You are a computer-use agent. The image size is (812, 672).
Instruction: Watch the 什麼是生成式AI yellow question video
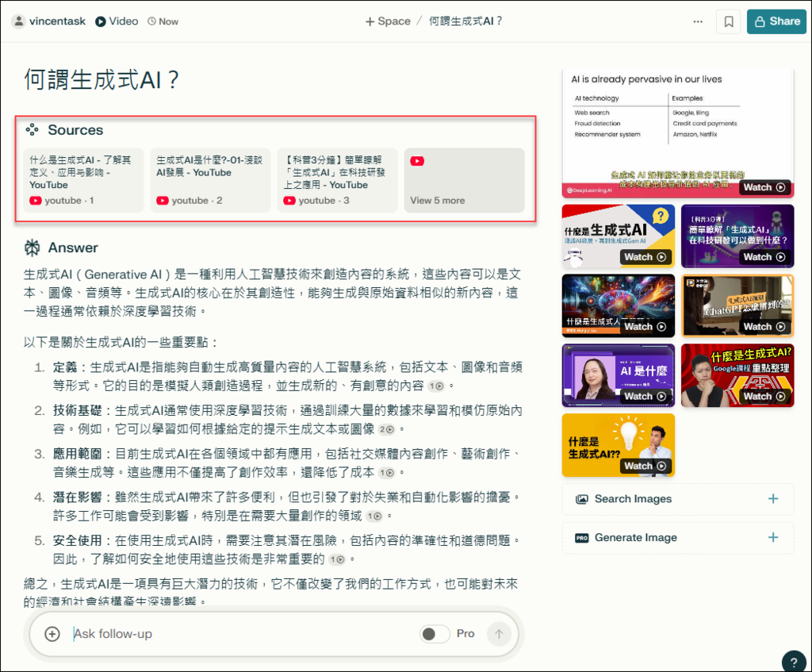[x=645, y=257]
